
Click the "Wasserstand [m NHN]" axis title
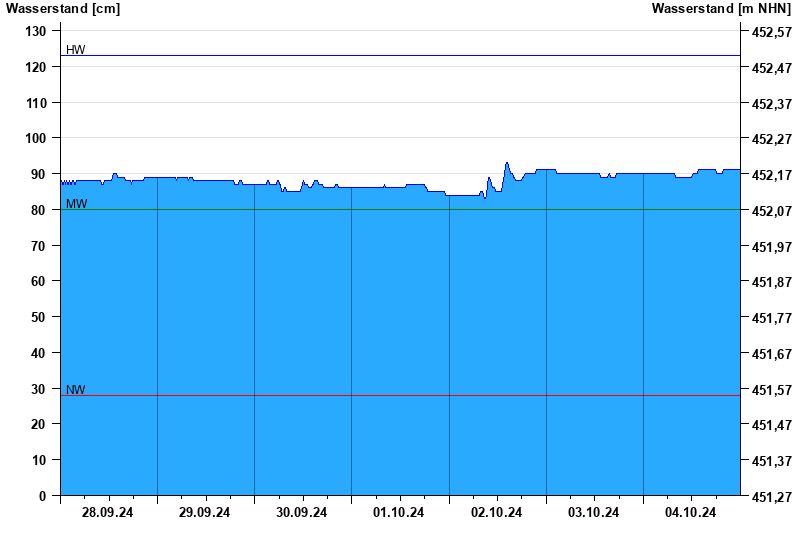click(721, 9)
